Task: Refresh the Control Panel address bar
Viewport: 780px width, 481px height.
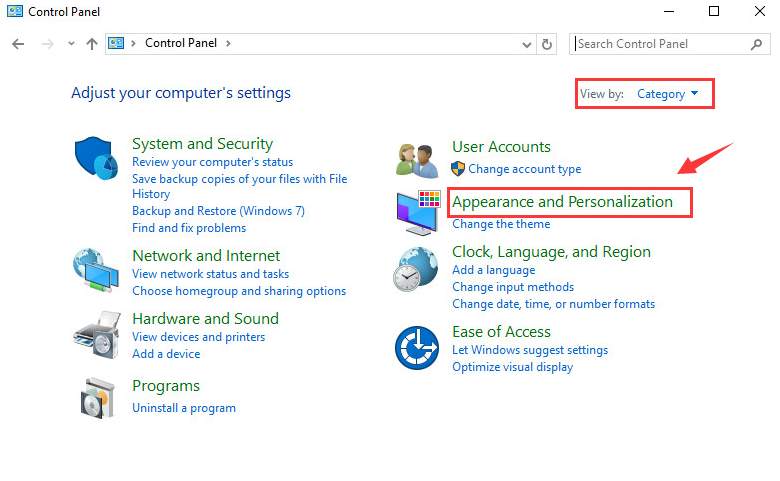Action: click(547, 44)
